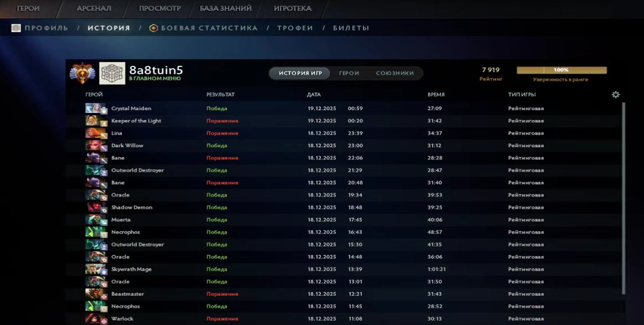Click the cube profile avatar of 8a8tuin5
This screenshot has height=325, width=644.
[x=112, y=73]
